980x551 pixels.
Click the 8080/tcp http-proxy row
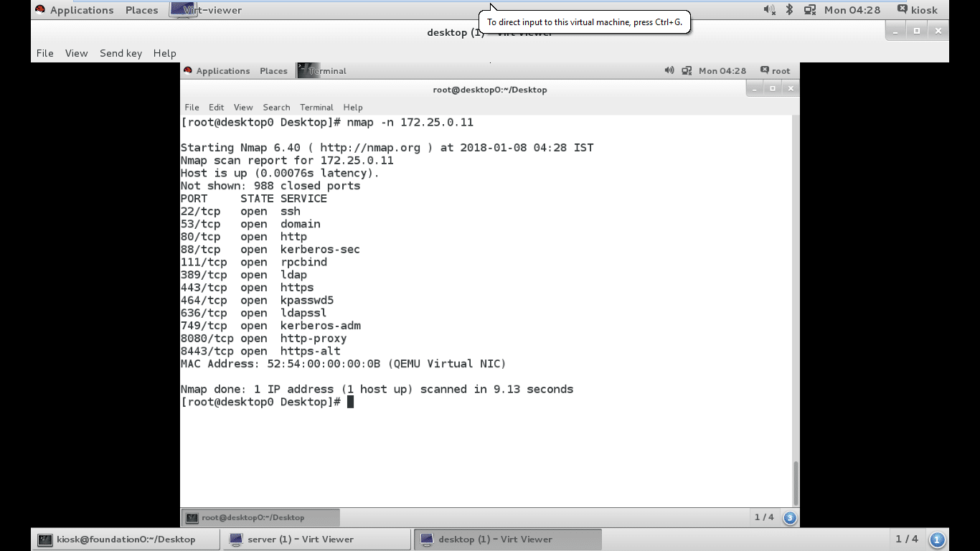click(264, 339)
